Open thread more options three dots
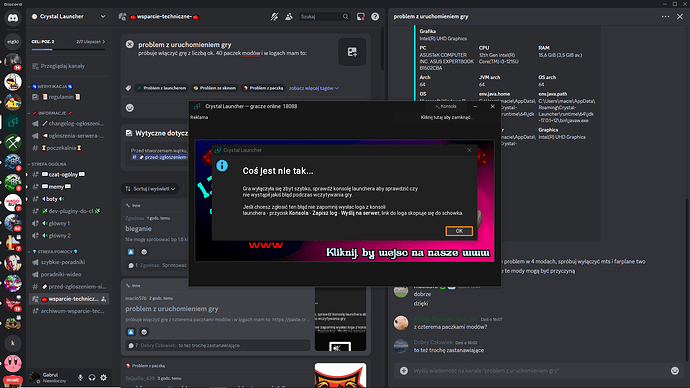This screenshot has width=690, height=388. tap(665, 17)
